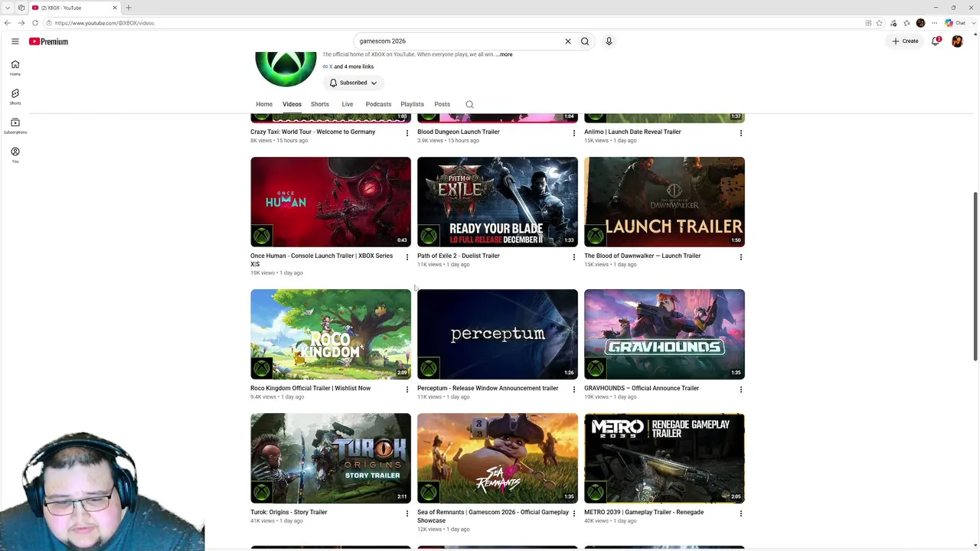Screen dimensions: 980x551
Task: Open Subscriptions in the left sidebar
Action: coord(15,126)
